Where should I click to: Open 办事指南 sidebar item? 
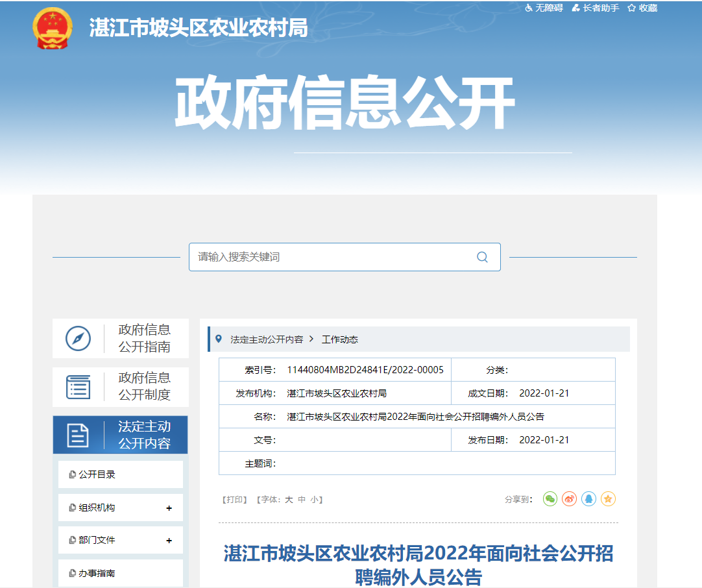pos(97,574)
